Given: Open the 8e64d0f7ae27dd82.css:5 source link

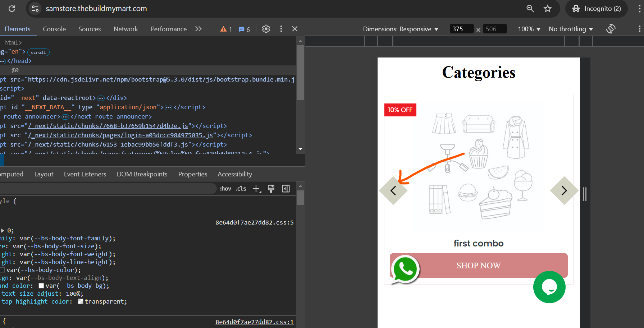Looking at the screenshot, I should [x=255, y=222].
